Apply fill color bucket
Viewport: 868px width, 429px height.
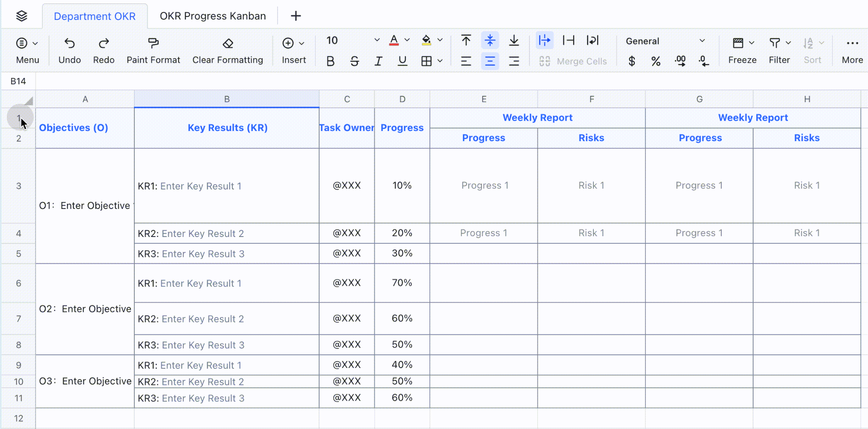426,40
